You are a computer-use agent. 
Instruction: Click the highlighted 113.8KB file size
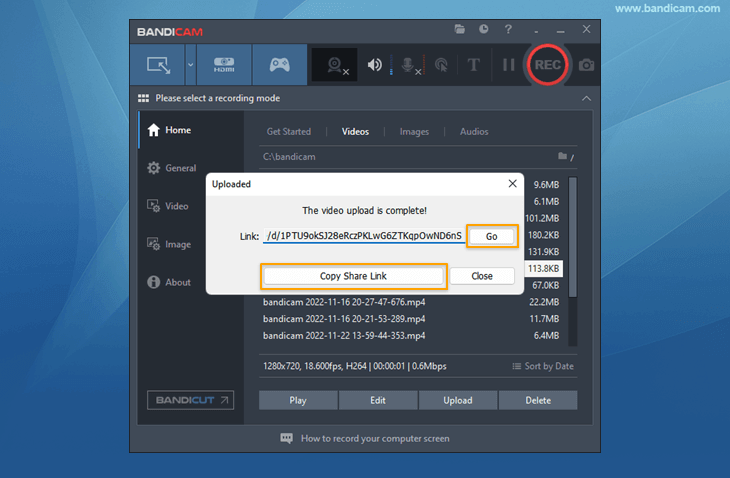point(543,269)
